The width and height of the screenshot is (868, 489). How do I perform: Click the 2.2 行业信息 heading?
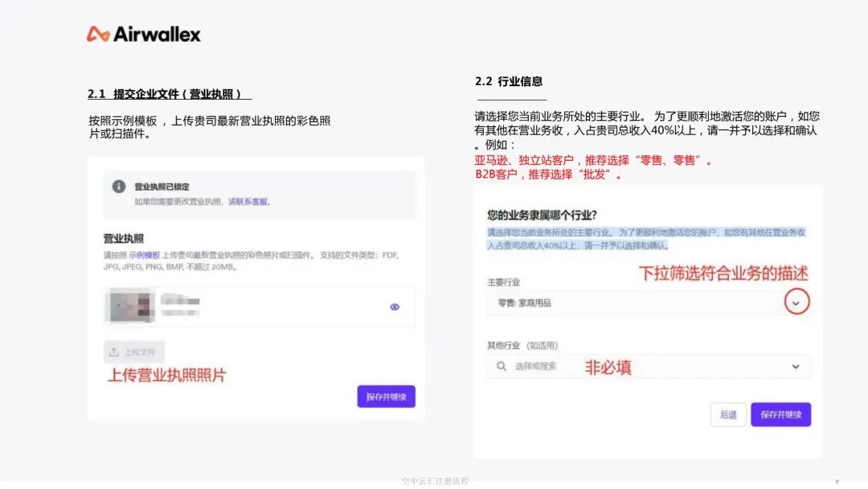tap(509, 81)
